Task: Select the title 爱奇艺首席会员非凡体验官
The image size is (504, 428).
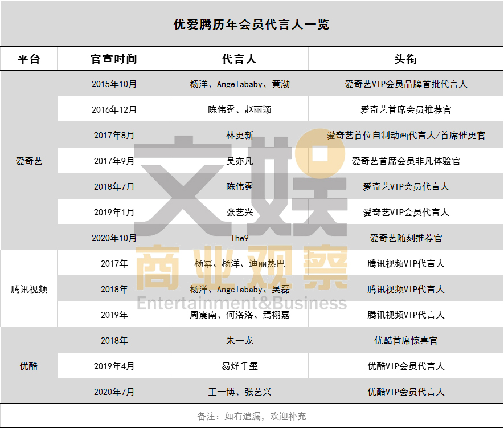Action: click(405, 161)
